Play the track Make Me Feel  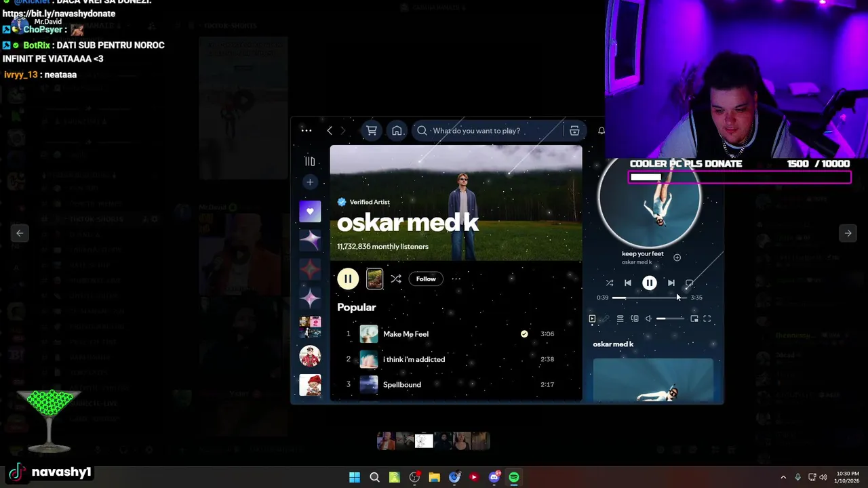406,334
